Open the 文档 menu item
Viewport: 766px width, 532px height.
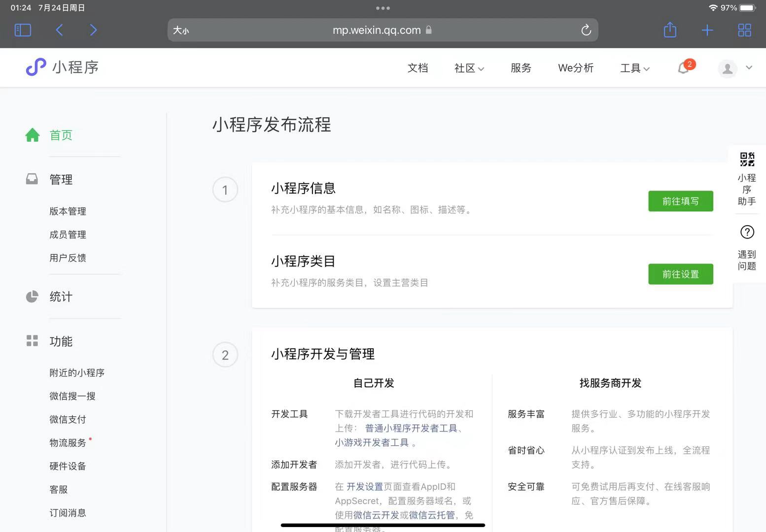(x=418, y=68)
